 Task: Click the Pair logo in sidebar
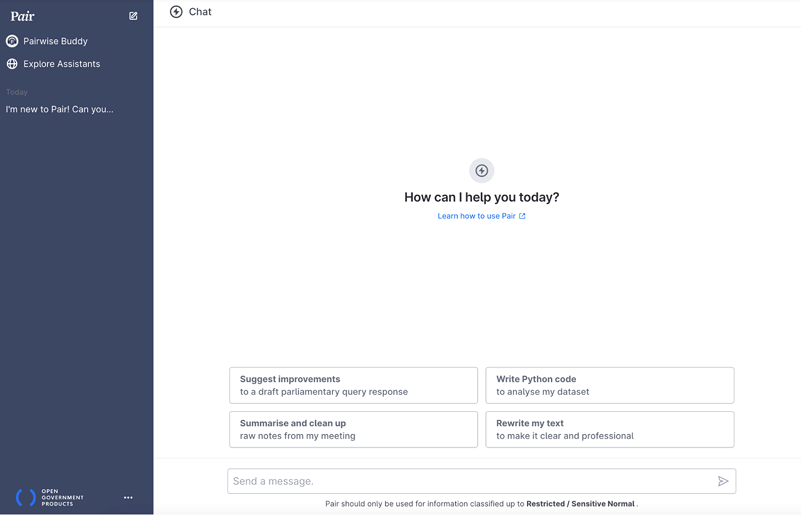22,16
